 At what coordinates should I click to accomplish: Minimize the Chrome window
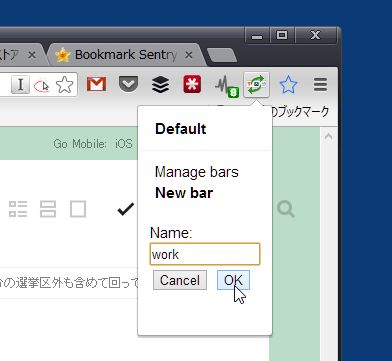257,36
